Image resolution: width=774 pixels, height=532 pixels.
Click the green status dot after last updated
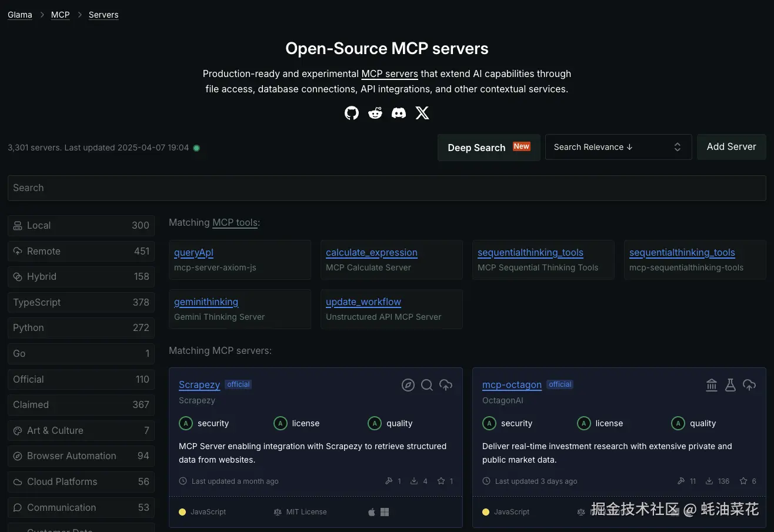point(196,148)
